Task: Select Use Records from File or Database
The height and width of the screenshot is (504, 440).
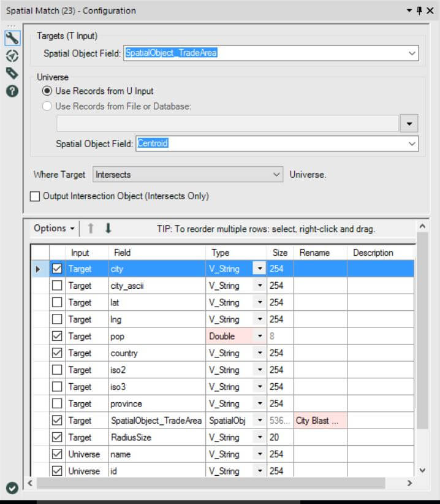Action: [x=47, y=106]
